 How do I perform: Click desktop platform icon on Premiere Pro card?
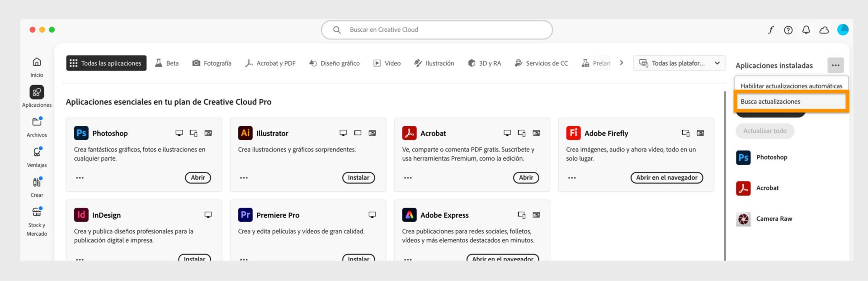tap(372, 215)
